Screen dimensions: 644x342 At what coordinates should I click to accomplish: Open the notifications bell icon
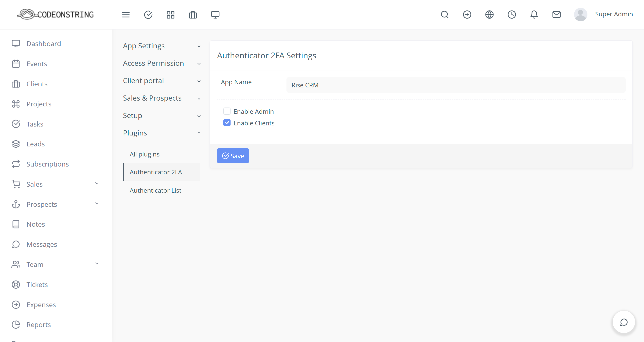tap(534, 15)
